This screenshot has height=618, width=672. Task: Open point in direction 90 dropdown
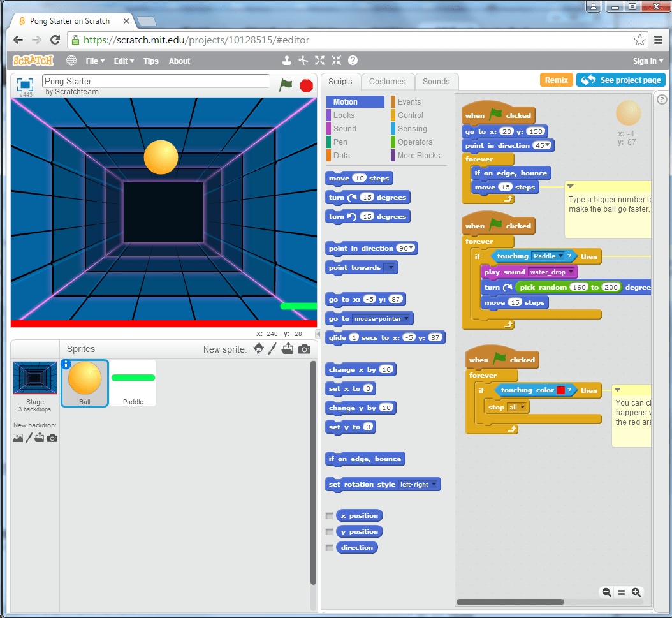[411, 248]
